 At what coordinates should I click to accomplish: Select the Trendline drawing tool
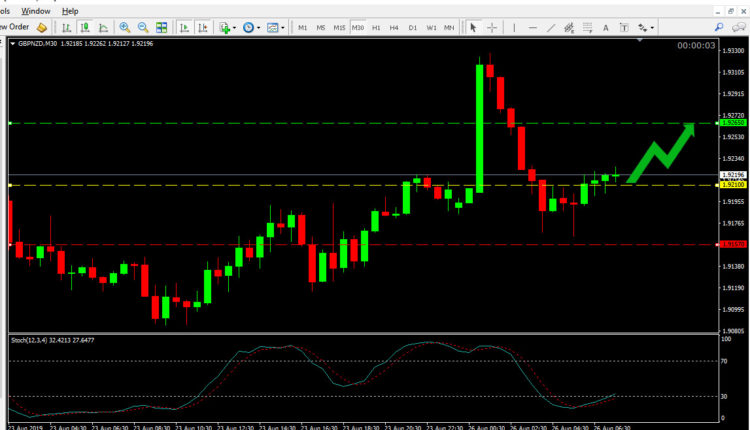[x=551, y=28]
